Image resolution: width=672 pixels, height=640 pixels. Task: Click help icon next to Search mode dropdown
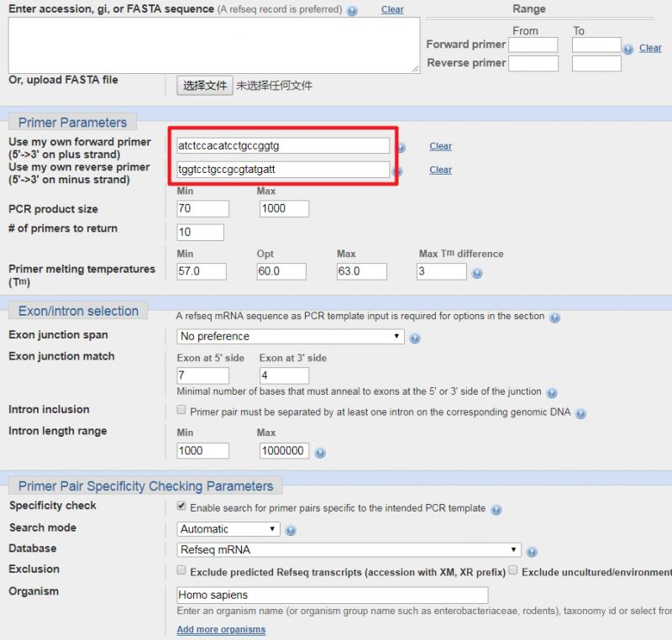pyautogui.click(x=291, y=531)
